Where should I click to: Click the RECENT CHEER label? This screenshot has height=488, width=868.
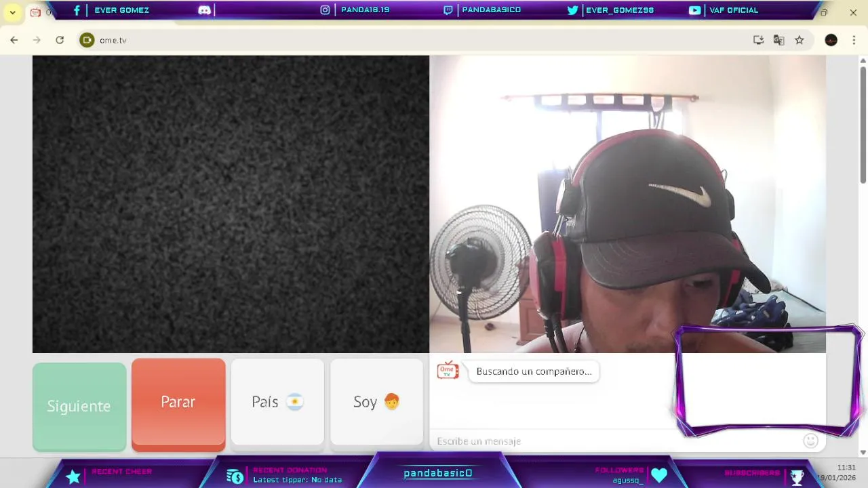point(122,471)
